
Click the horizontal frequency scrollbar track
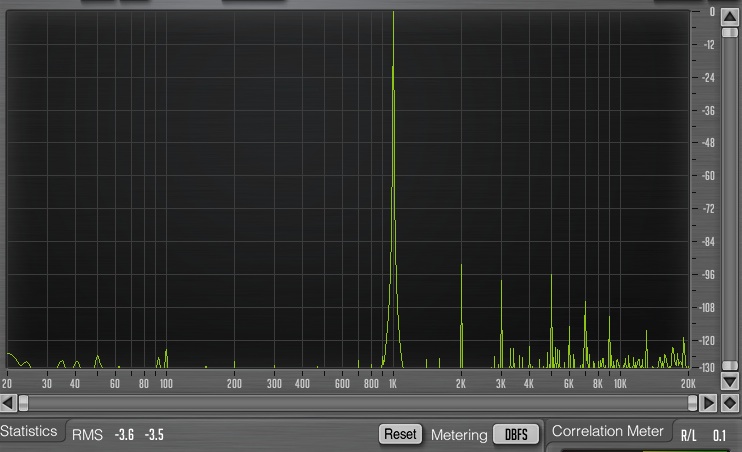[358, 403]
